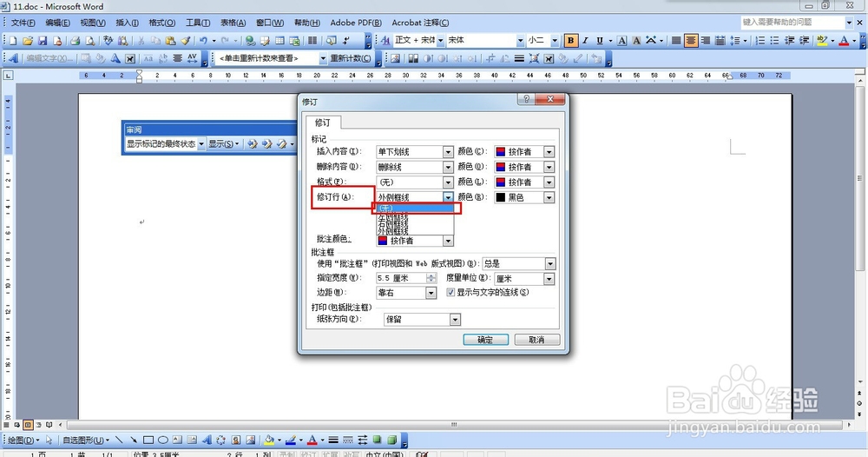Align text right

[x=705, y=41]
